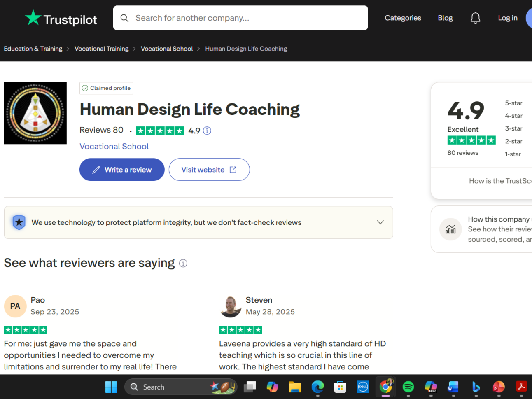Click the platform integrity shield icon

19,222
